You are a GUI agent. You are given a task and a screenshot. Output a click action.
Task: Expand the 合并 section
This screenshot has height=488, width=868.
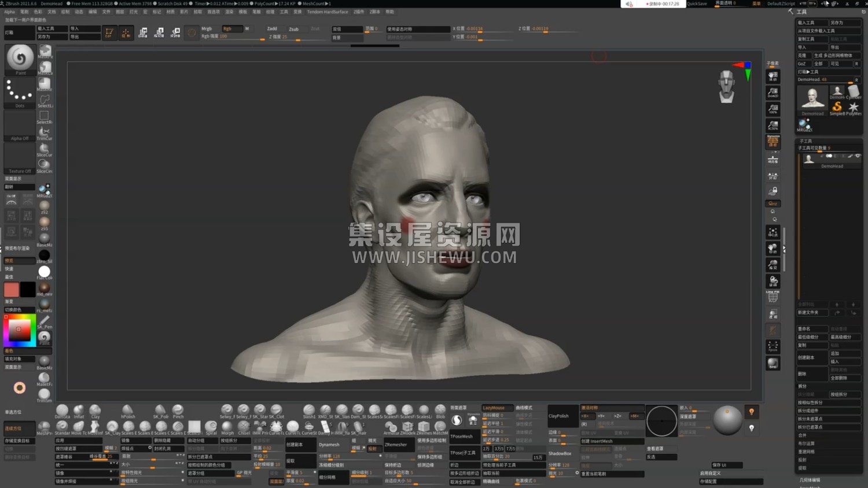coord(803,435)
